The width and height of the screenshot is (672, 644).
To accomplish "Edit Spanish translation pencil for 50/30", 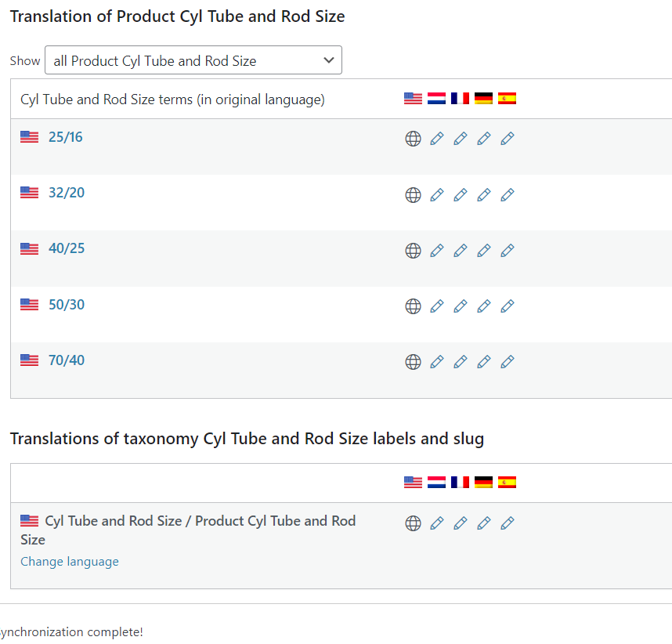I will click(x=508, y=306).
